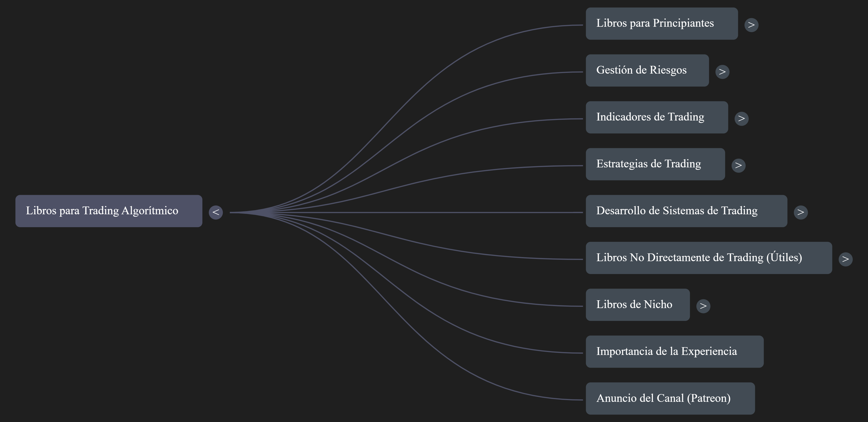Click the Importancia de la Experiencia node
This screenshot has width=868, height=422.
pos(674,352)
